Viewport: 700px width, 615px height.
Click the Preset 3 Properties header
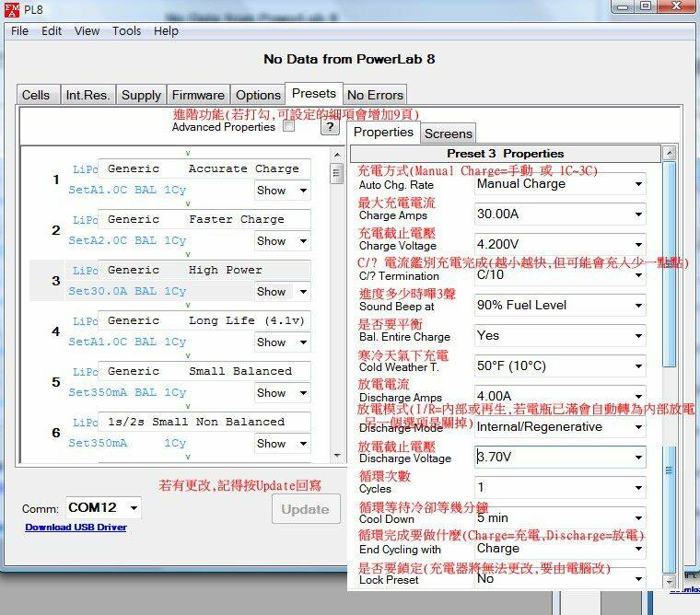click(506, 154)
